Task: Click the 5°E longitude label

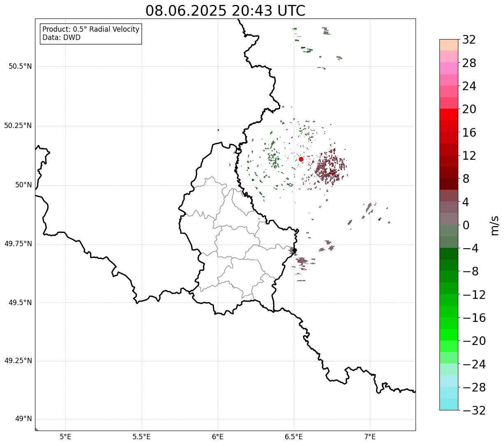Action: [x=65, y=436]
